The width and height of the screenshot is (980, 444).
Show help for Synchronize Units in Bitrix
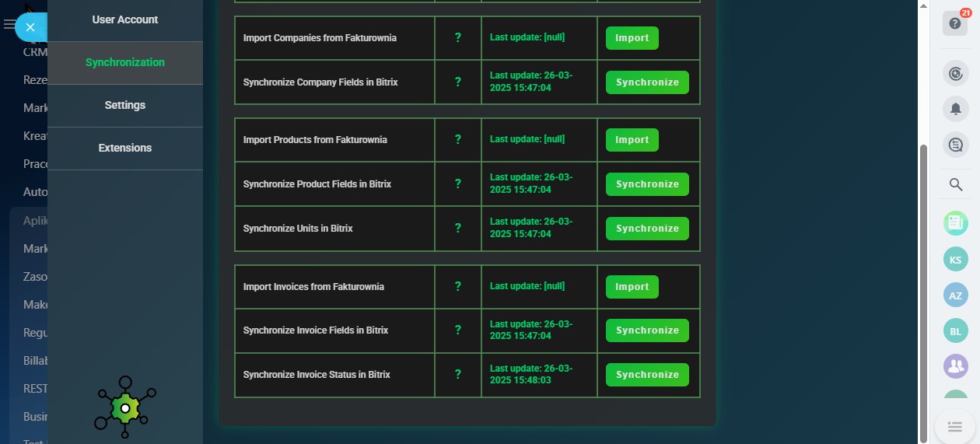457,229
